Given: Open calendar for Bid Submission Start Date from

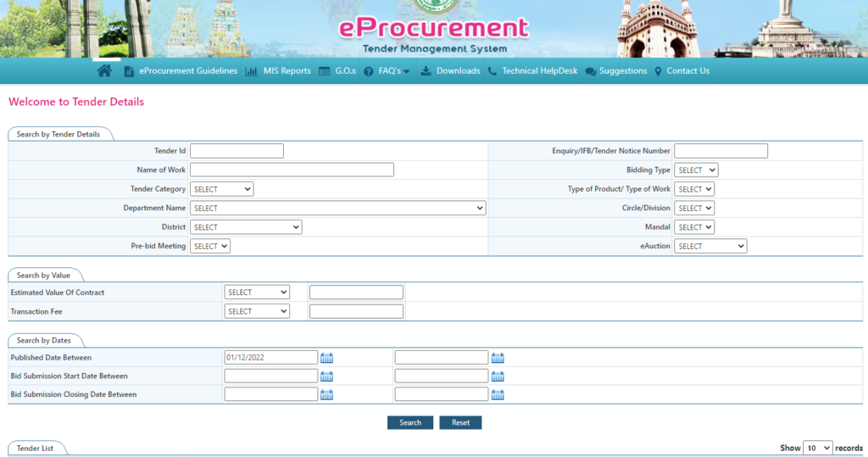Looking at the screenshot, I should (326, 376).
